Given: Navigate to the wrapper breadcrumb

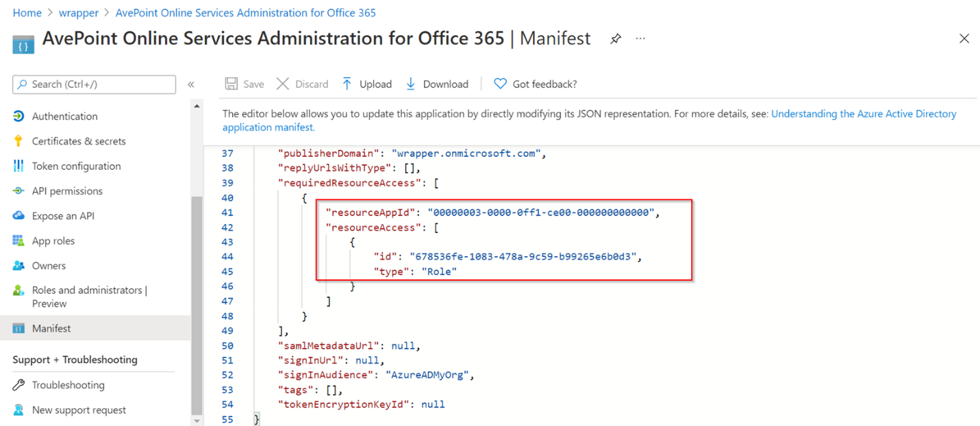Looking at the screenshot, I should (79, 12).
